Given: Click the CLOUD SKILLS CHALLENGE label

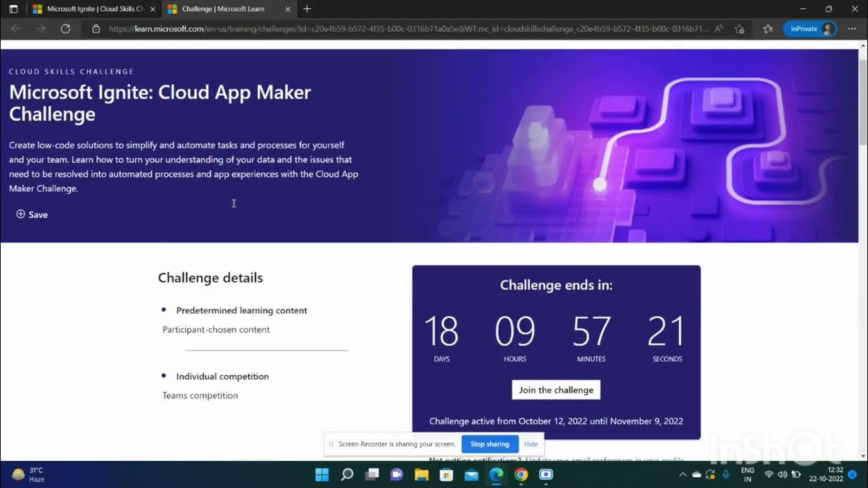Looking at the screenshot, I should tap(71, 71).
